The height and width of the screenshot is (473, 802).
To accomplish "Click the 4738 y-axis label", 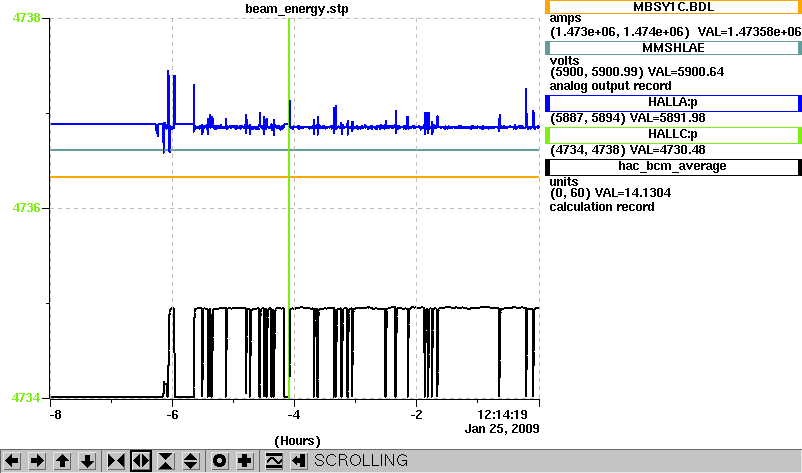I will pyautogui.click(x=26, y=18).
